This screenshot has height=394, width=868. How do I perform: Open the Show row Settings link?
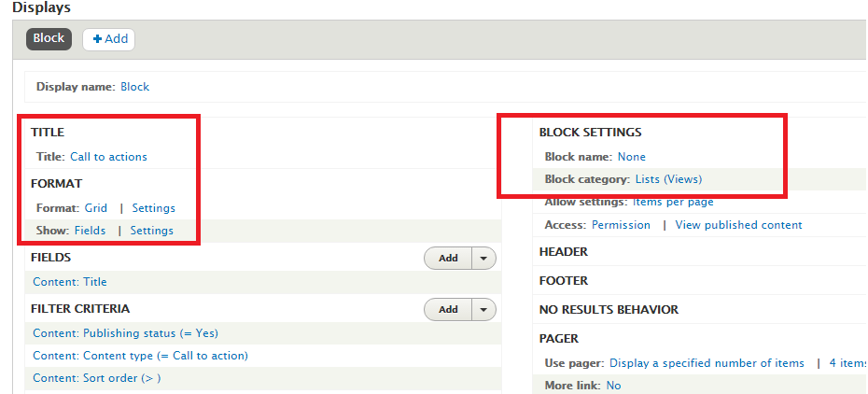click(x=151, y=231)
